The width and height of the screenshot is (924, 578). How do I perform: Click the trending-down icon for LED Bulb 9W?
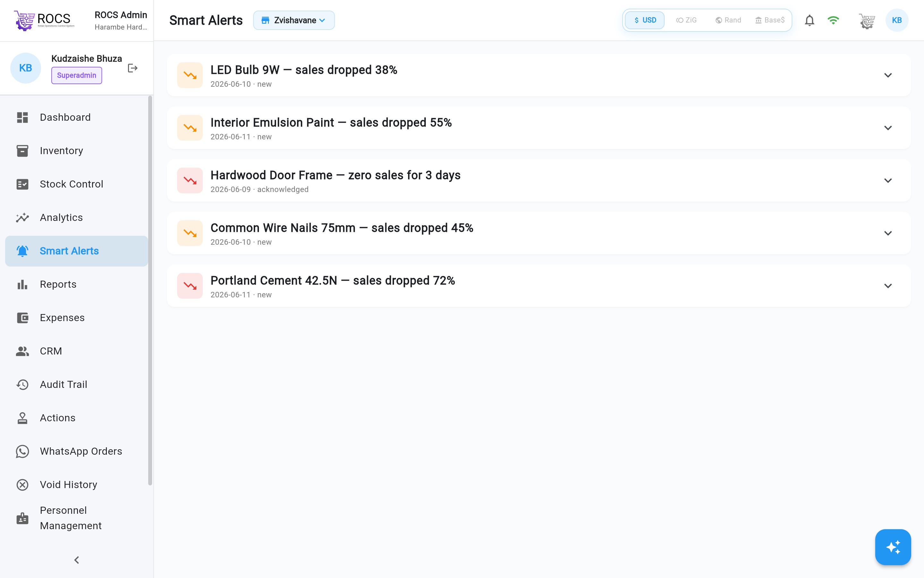coord(190,75)
